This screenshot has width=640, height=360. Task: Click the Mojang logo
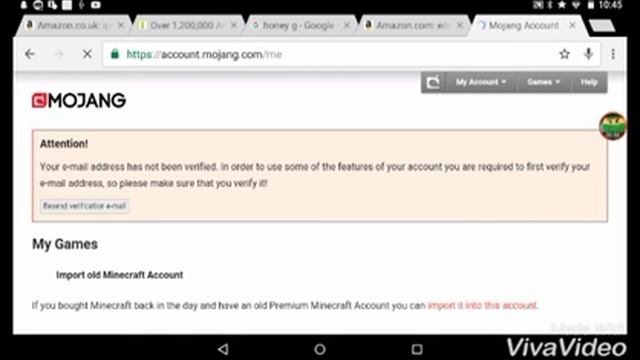pyautogui.click(x=79, y=100)
